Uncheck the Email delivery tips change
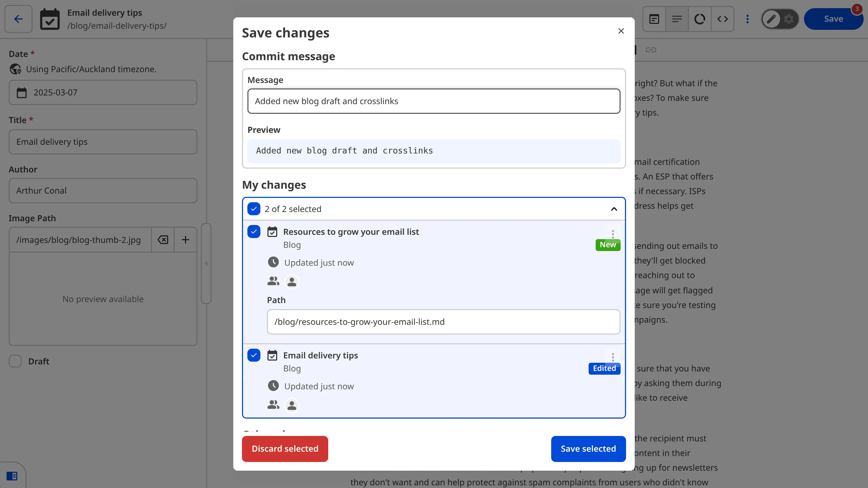Viewport: 868px width, 488px height. [x=254, y=355]
